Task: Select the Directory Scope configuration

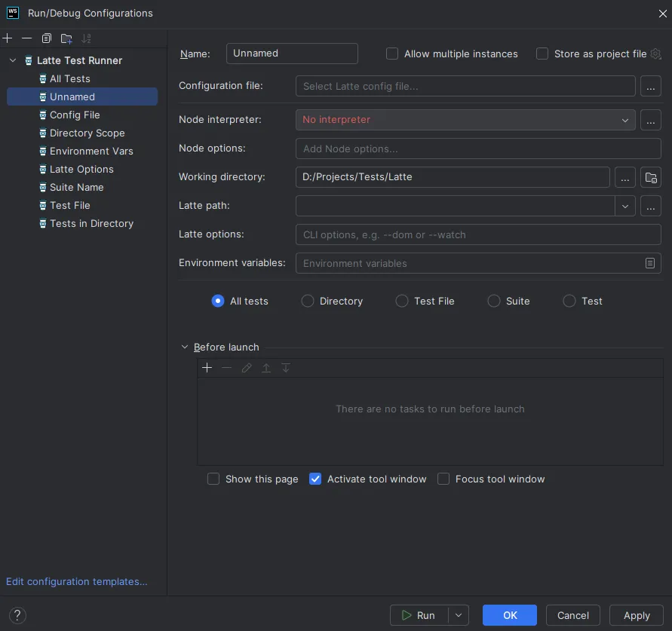Action: (87, 133)
